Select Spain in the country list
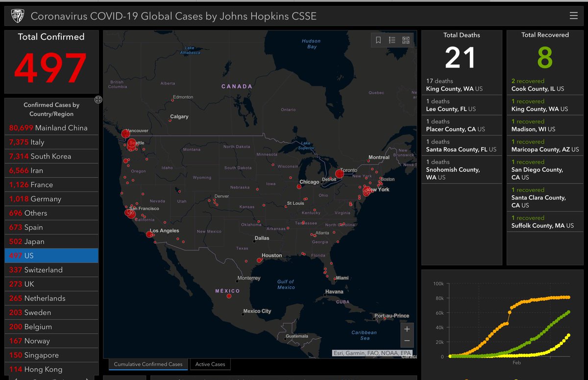 [x=51, y=227]
